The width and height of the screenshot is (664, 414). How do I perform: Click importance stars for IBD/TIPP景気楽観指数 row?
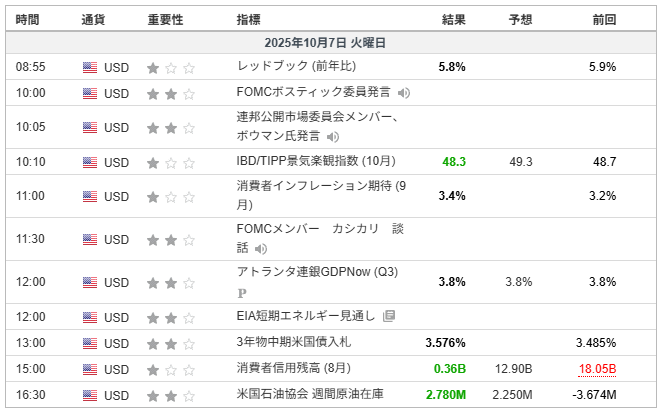click(x=170, y=162)
